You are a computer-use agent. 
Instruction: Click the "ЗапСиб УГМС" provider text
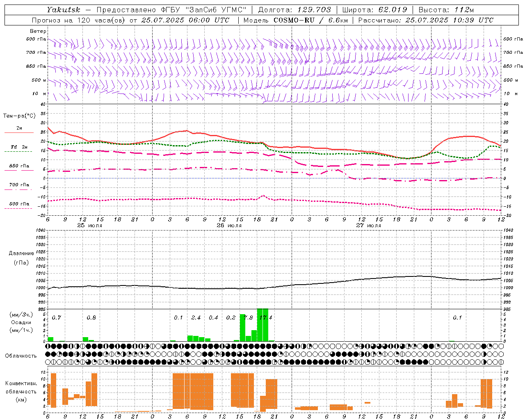point(216,10)
